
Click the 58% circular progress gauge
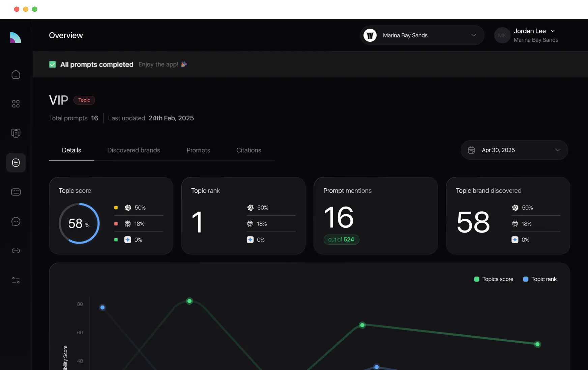coord(79,223)
